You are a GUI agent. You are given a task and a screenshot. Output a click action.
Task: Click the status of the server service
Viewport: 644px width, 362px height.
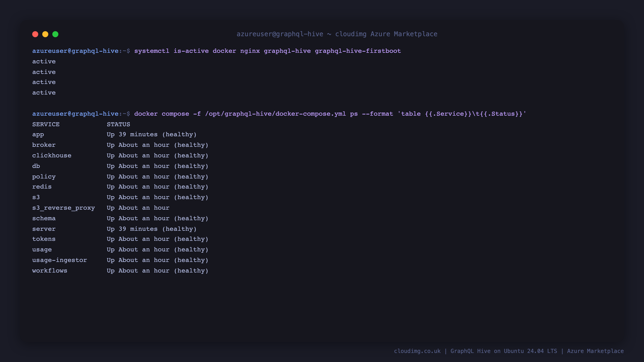[151, 229]
